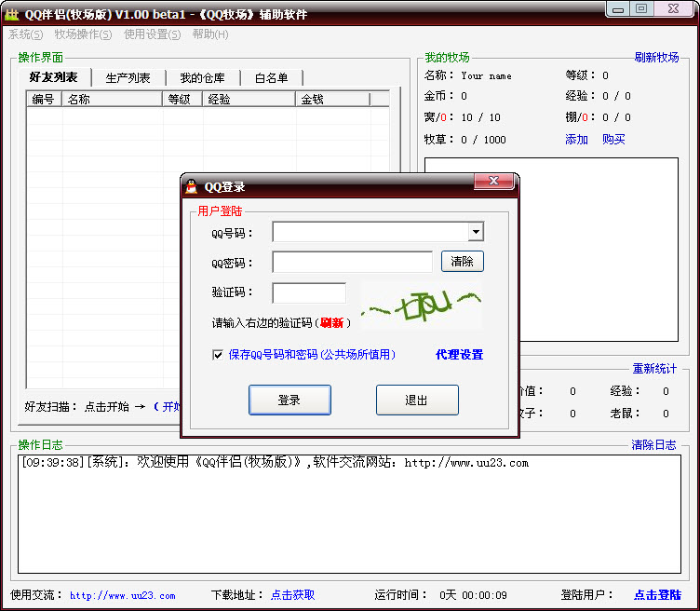The height and width of the screenshot is (611, 700).
Task: Click the 等级 column header
Action: [182, 99]
